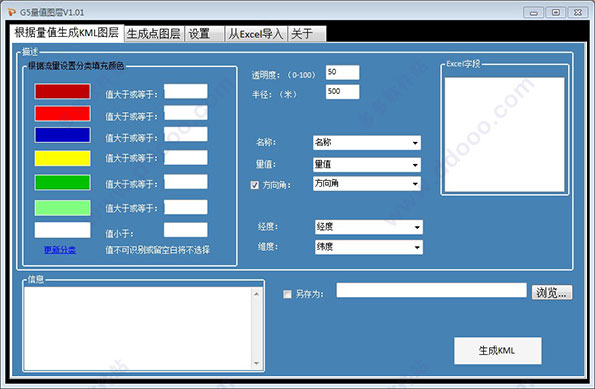Image resolution: width=595 pixels, height=389 pixels.
Task: Open the 经度 dropdown
Action: [369, 227]
